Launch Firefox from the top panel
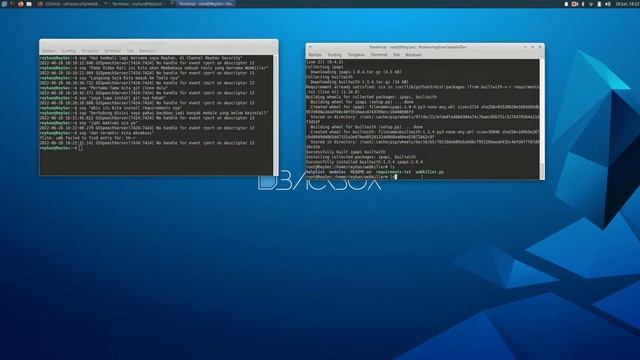 [x=20, y=4]
